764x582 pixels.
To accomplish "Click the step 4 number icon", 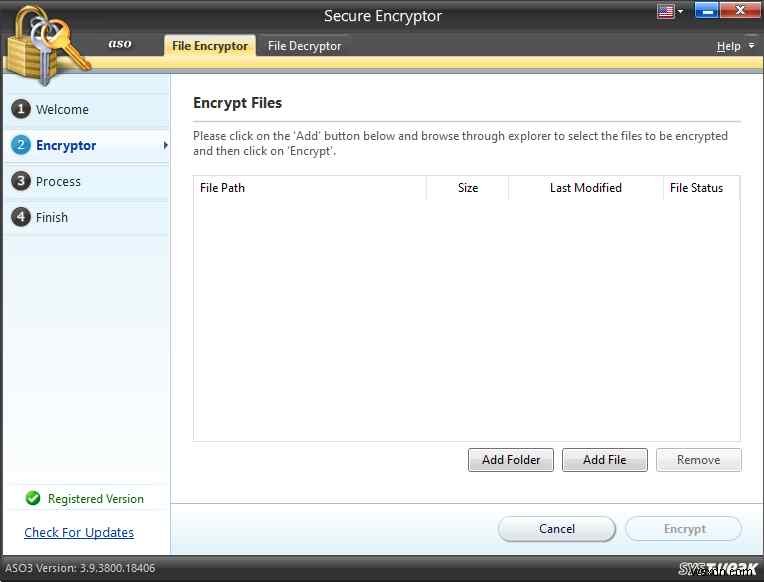I will pos(20,217).
